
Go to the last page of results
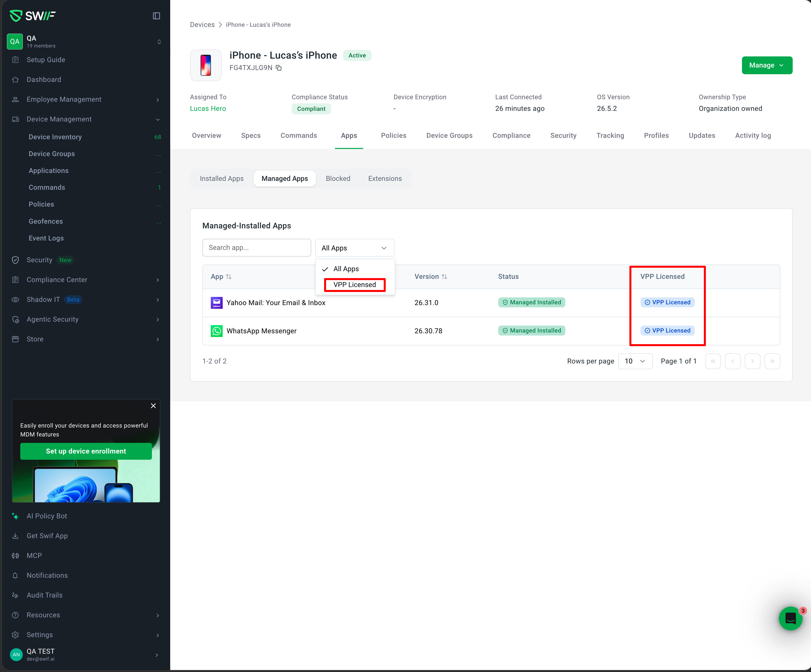coord(772,361)
